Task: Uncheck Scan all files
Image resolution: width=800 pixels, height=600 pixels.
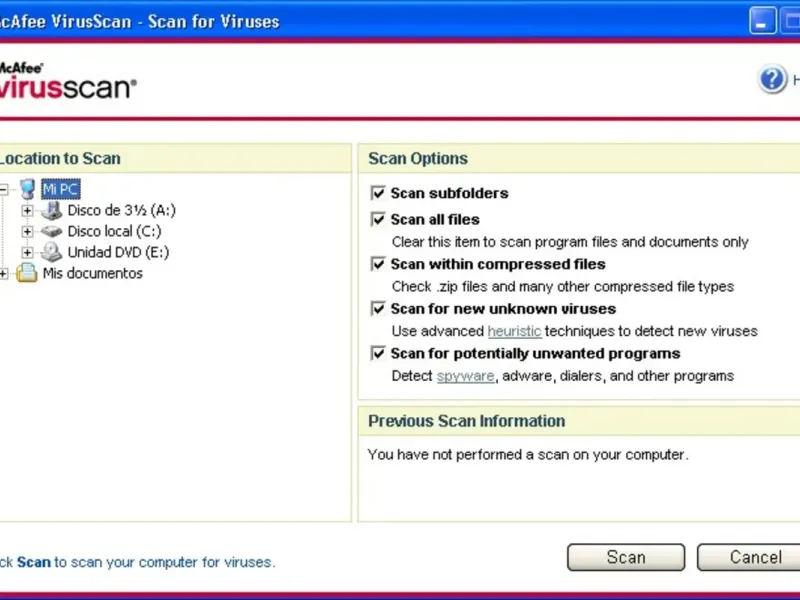Action: [x=378, y=219]
